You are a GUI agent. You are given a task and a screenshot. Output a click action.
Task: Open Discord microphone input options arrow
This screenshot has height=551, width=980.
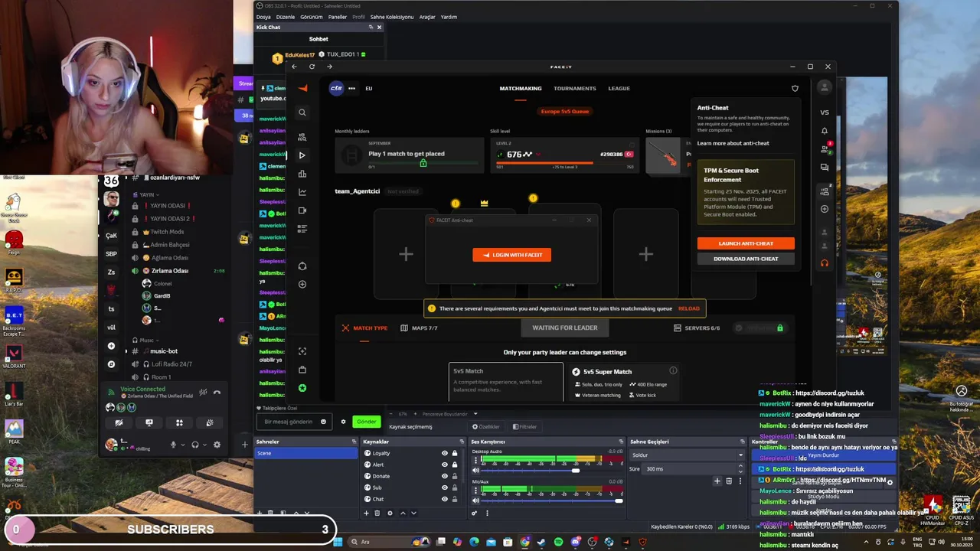(184, 445)
